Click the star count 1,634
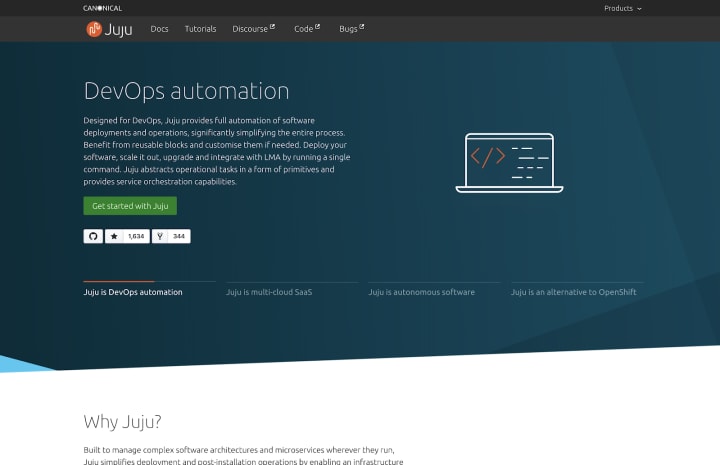The height and width of the screenshot is (465, 720). [x=136, y=236]
